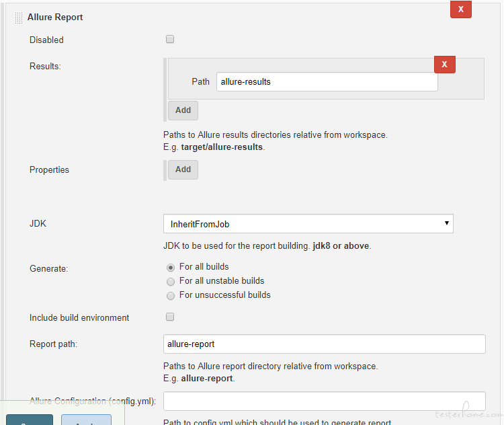Click the Properties label
The width and height of the screenshot is (504, 425).
tap(49, 170)
